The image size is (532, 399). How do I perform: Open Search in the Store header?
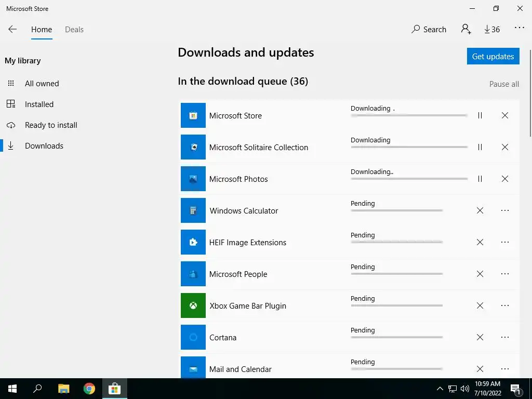[x=429, y=29]
